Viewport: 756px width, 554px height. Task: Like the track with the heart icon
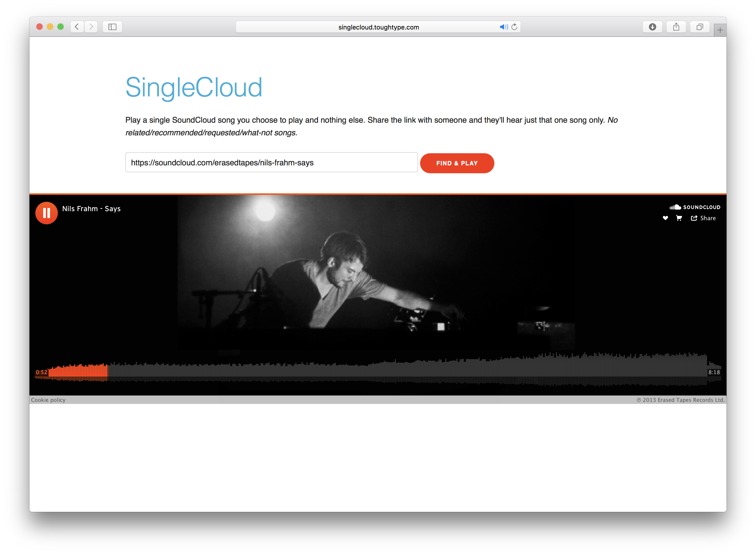[665, 218]
